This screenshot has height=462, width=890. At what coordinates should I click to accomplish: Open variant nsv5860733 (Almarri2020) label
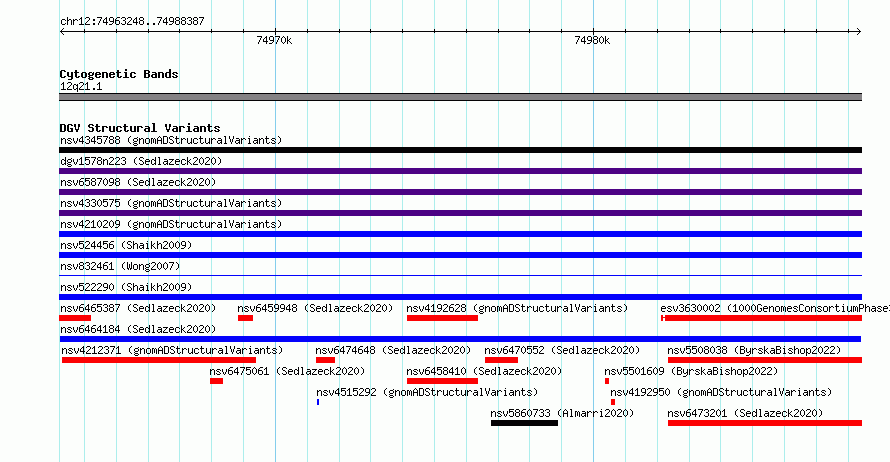[x=562, y=413]
